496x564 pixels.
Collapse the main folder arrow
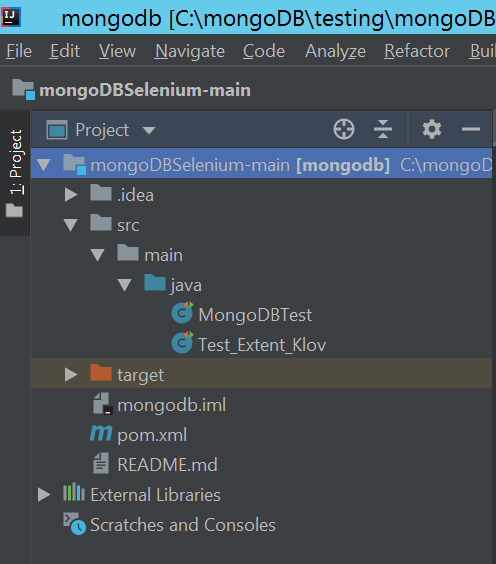point(97,255)
